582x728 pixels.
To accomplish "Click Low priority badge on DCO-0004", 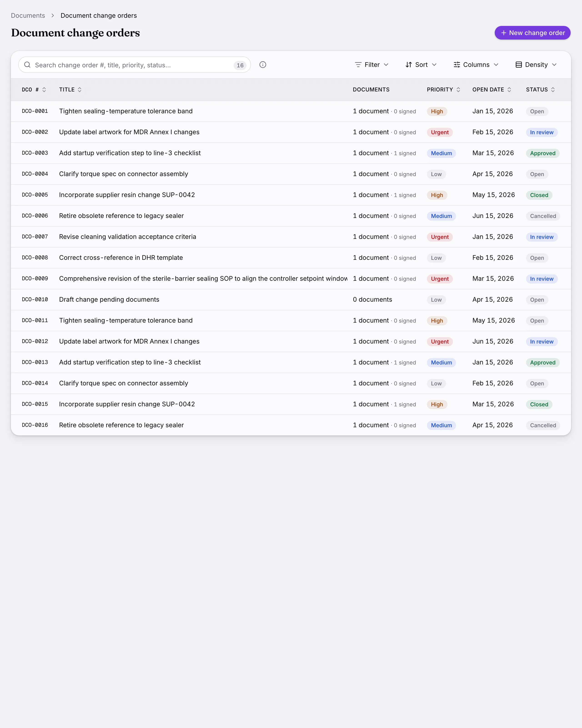I will [x=436, y=174].
